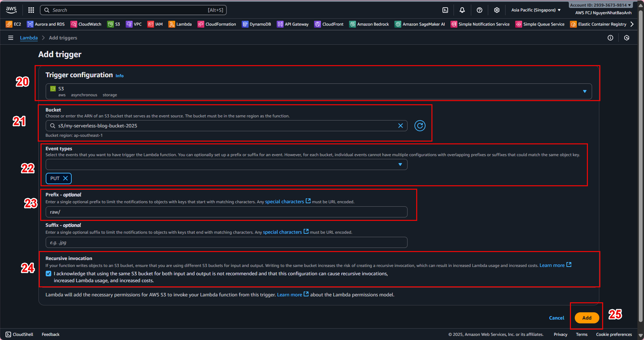The width and height of the screenshot is (644, 340).
Task: Open Amazon Bedrock shortcut
Action: point(369,24)
